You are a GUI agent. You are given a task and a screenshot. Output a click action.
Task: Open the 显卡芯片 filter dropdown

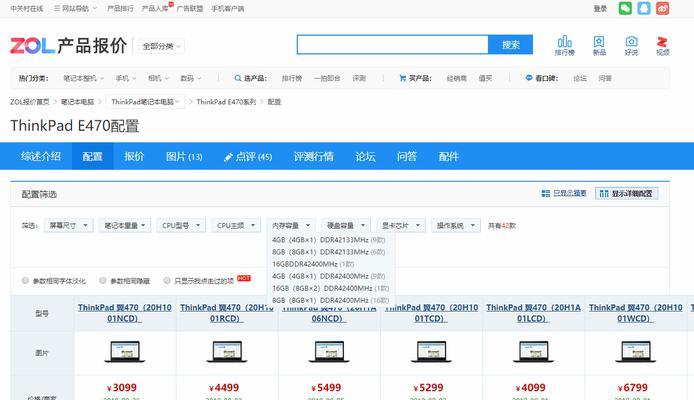coord(401,225)
